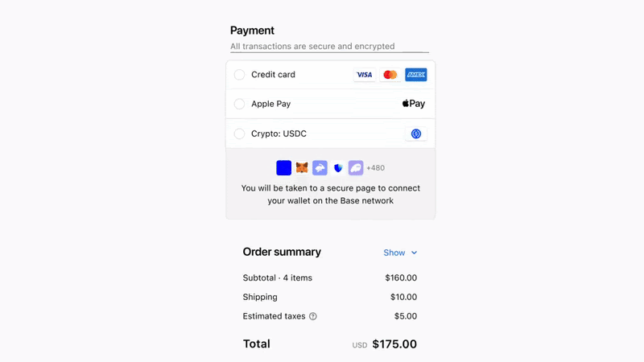
Task: Select the Apple Pay radio button
Action: click(x=239, y=104)
